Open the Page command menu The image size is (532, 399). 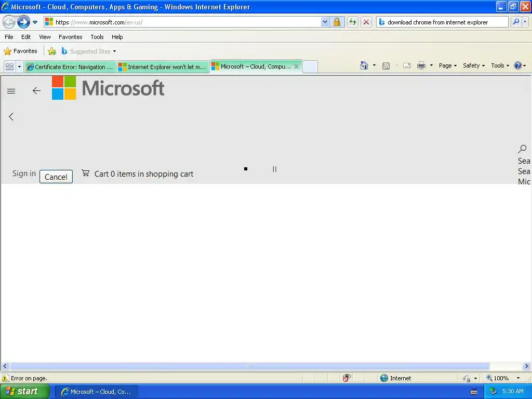[447, 65]
